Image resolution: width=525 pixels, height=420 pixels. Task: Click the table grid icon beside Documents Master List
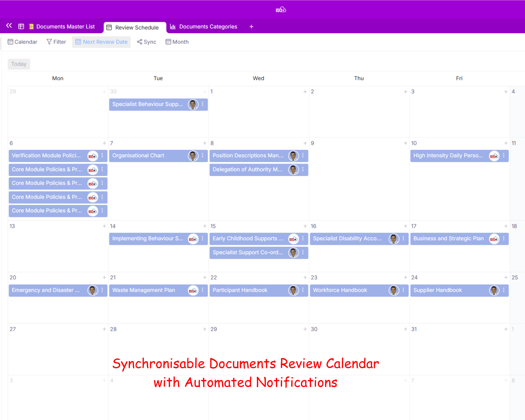(21, 27)
